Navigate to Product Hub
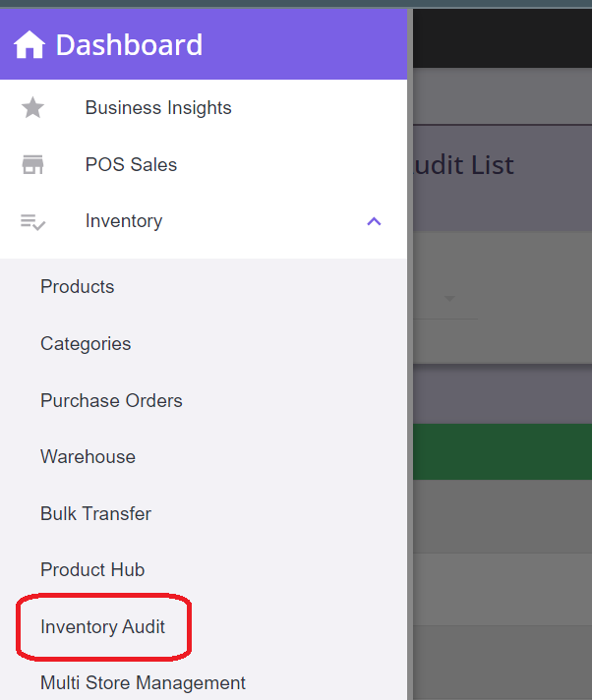592x700 pixels. tap(92, 570)
